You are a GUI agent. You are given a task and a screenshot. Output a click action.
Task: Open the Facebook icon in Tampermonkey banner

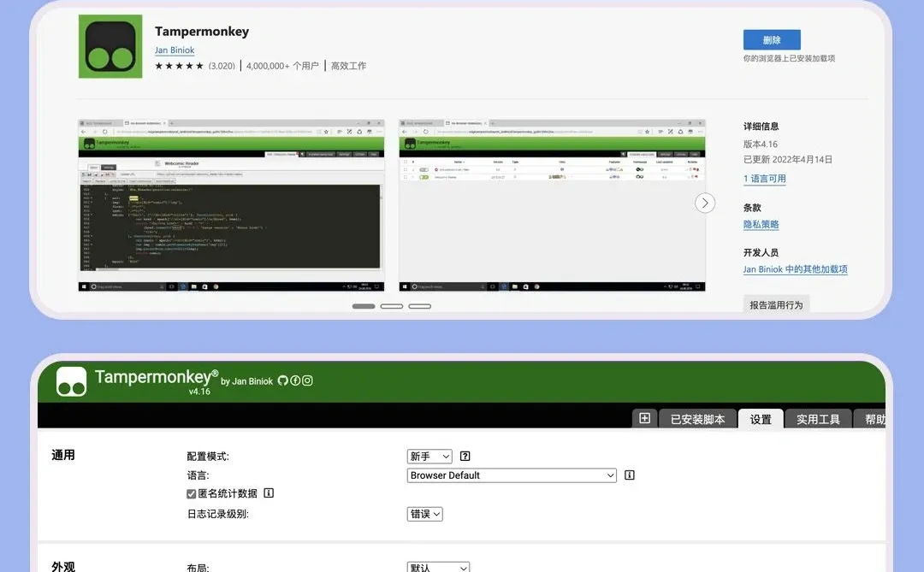point(295,380)
